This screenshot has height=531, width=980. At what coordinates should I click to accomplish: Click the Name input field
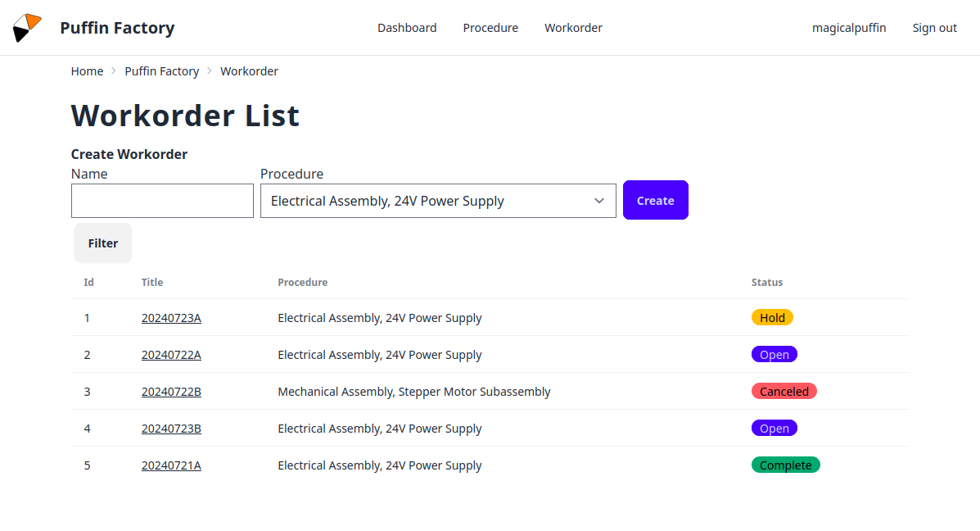click(x=162, y=200)
